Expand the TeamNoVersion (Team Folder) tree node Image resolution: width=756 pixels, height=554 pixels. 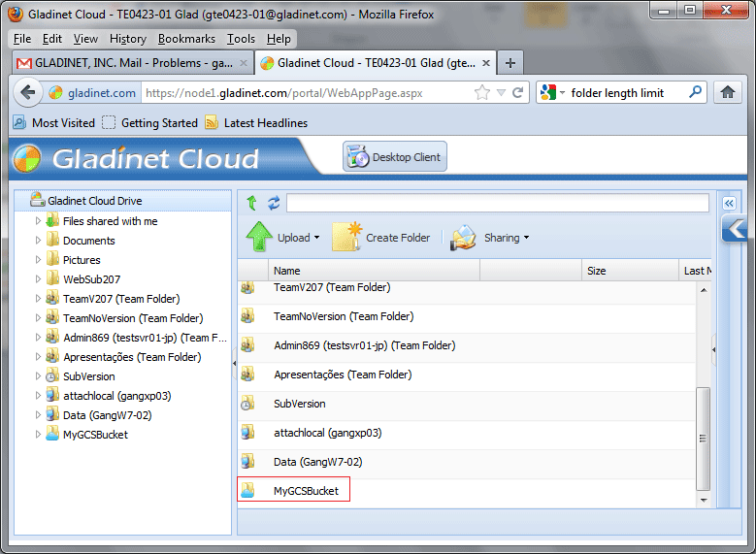tap(38, 317)
